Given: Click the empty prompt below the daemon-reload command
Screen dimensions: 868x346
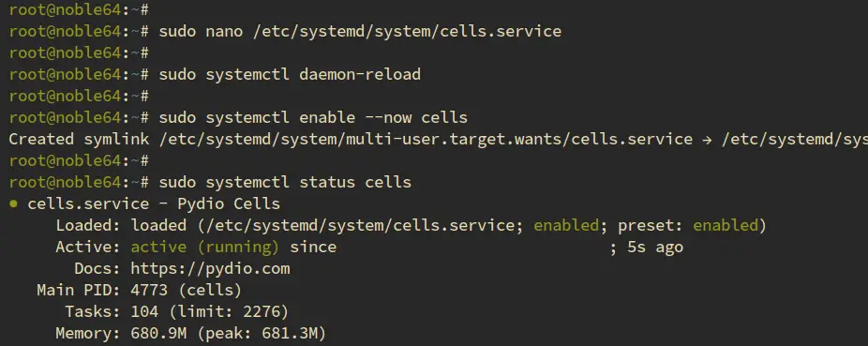Looking at the screenshot, I should [x=79, y=96].
